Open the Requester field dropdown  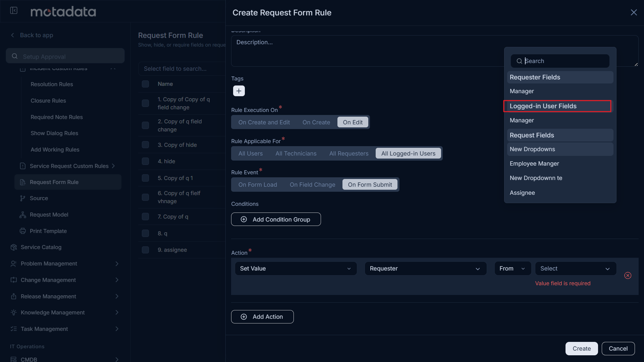pos(425,268)
